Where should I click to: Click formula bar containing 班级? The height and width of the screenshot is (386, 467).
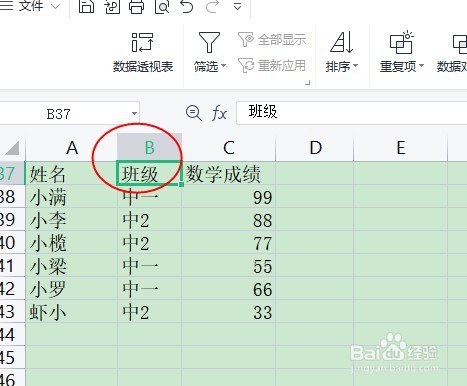[352, 113]
